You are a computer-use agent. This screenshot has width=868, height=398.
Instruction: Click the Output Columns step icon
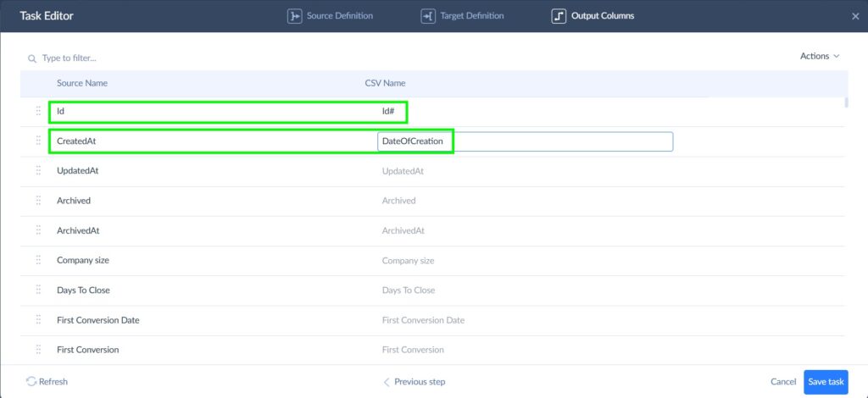click(x=559, y=16)
